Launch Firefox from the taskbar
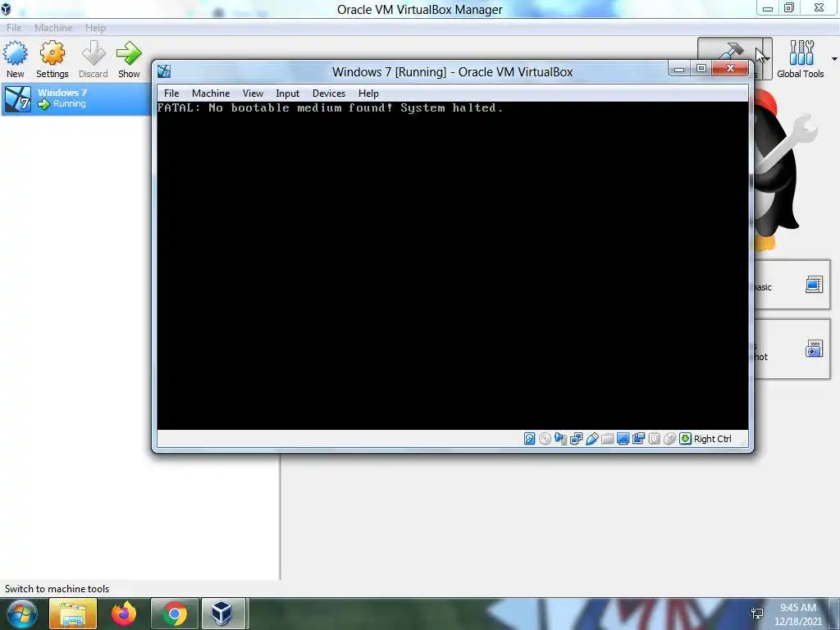The width and height of the screenshot is (840, 630). 124,614
